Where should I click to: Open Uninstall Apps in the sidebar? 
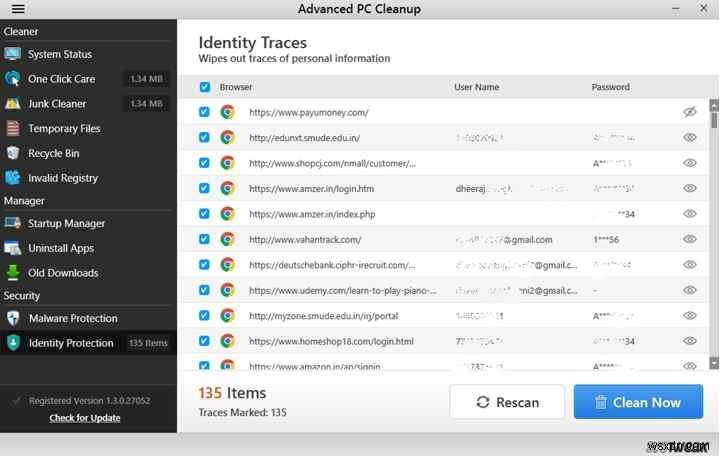(61, 248)
